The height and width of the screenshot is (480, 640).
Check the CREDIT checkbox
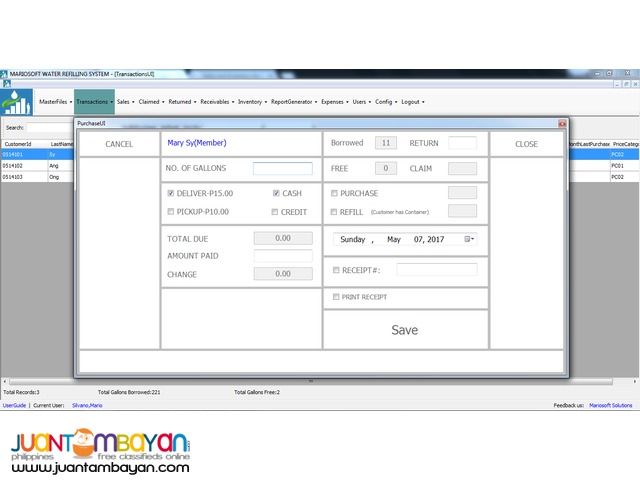(275, 212)
